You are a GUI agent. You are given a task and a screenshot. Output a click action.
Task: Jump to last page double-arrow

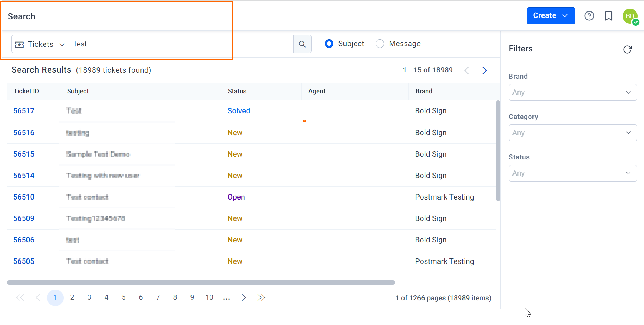[x=261, y=297]
